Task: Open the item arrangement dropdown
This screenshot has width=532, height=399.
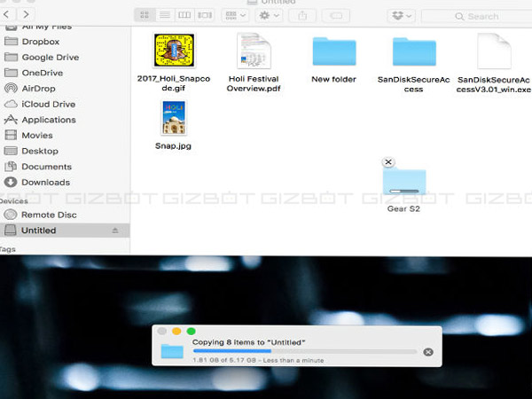Action: (x=236, y=15)
